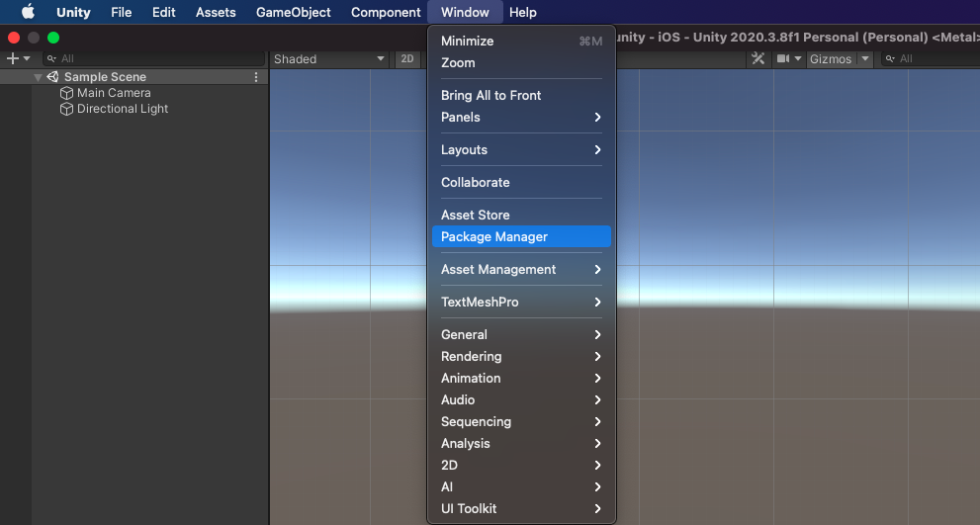Screen dimensions: 980x525
Task: Open the Assets menu
Action: 216,12
